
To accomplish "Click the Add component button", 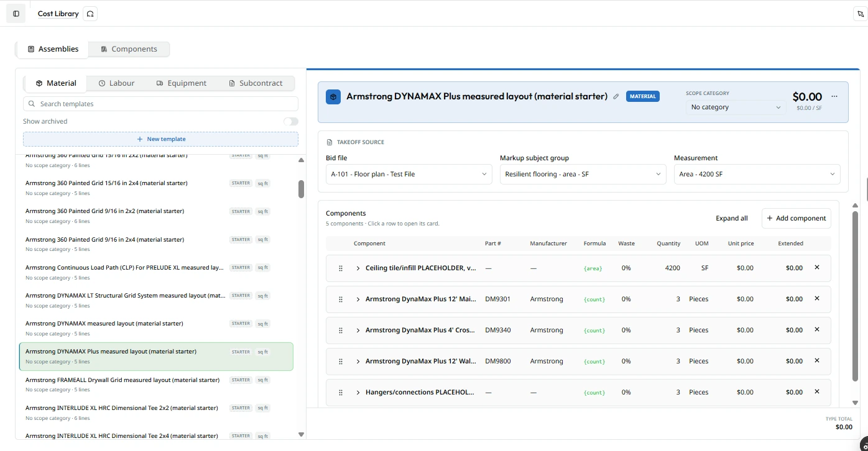I will (x=796, y=218).
